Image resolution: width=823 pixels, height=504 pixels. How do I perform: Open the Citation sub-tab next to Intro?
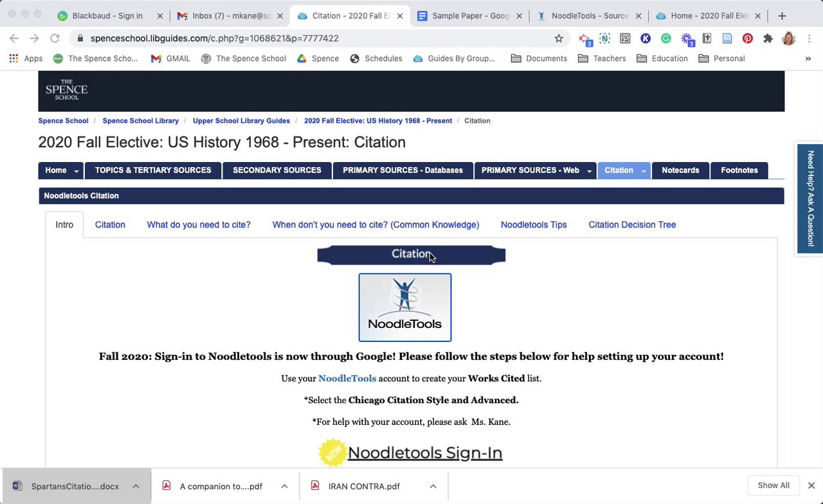(x=110, y=224)
